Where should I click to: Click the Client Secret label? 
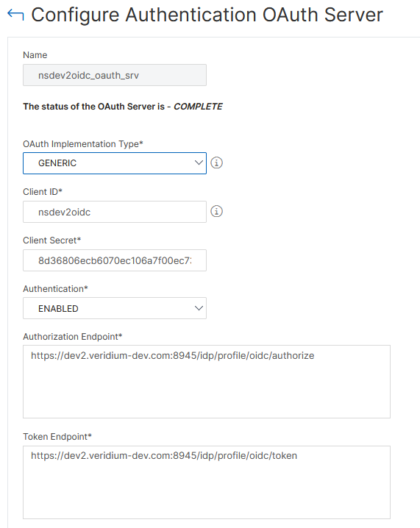coord(52,240)
